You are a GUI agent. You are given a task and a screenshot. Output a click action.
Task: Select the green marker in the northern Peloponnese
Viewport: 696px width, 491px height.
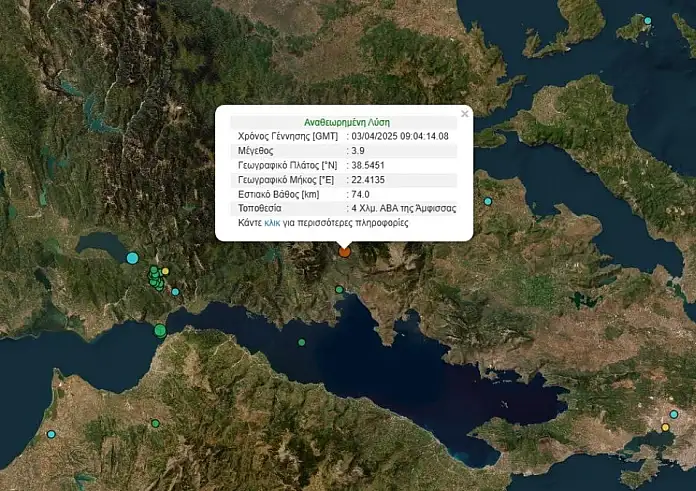tap(156, 424)
